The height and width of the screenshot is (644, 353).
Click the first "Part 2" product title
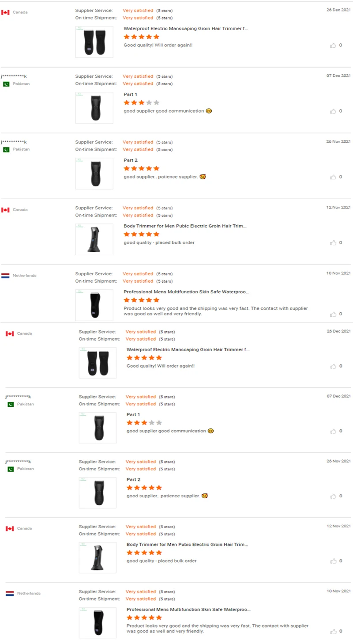131,160
